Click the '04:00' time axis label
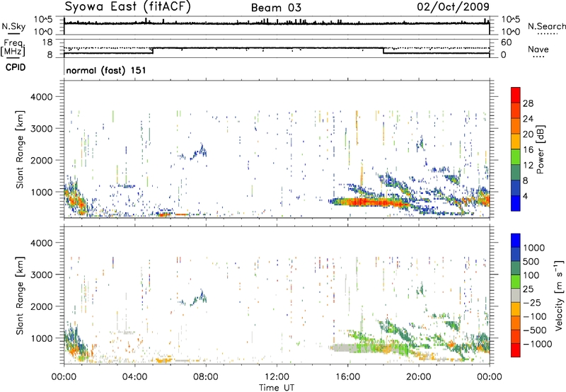The width and height of the screenshot is (566, 392). click(134, 377)
